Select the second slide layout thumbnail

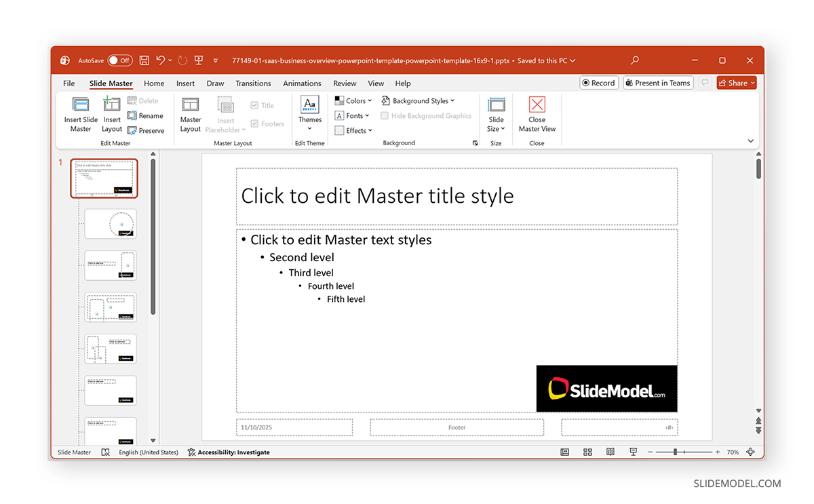110,224
